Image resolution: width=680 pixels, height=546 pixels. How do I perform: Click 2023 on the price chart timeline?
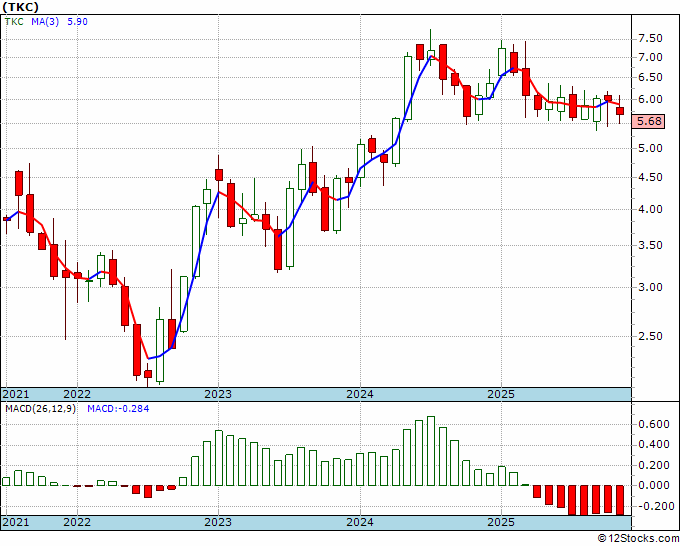pyautogui.click(x=218, y=394)
